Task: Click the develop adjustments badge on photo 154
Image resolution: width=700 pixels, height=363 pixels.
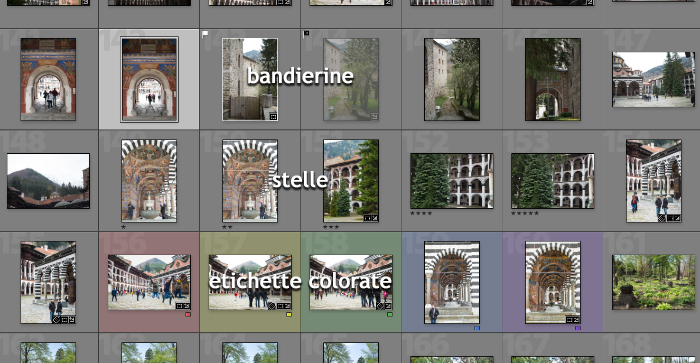Action: click(677, 218)
